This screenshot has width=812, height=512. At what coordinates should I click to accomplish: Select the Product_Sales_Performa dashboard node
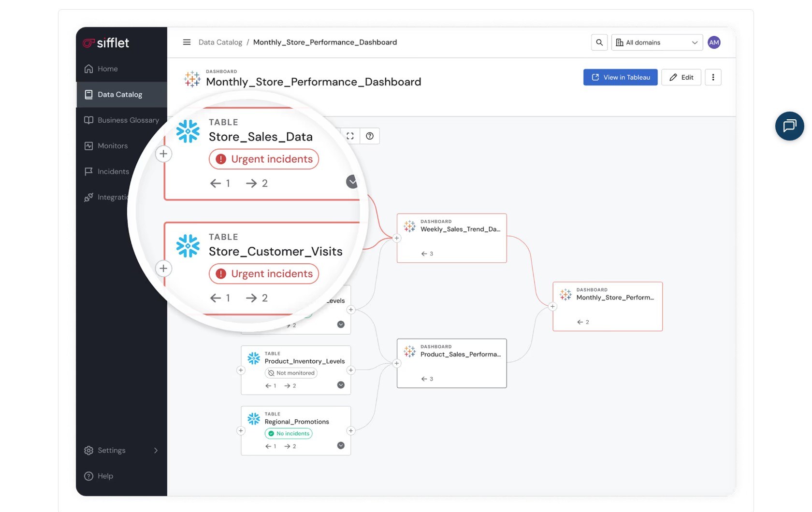451,363
